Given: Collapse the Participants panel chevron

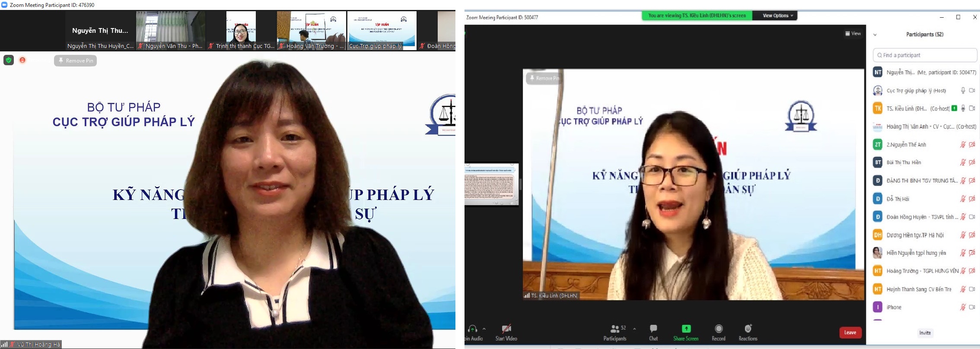Looking at the screenshot, I should [x=875, y=35].
